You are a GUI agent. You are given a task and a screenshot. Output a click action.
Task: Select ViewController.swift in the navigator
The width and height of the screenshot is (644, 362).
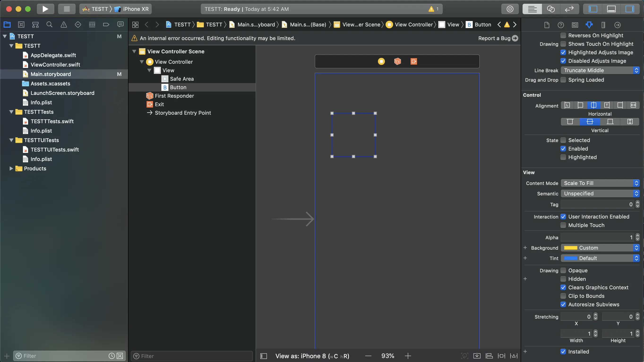(55, 65)
